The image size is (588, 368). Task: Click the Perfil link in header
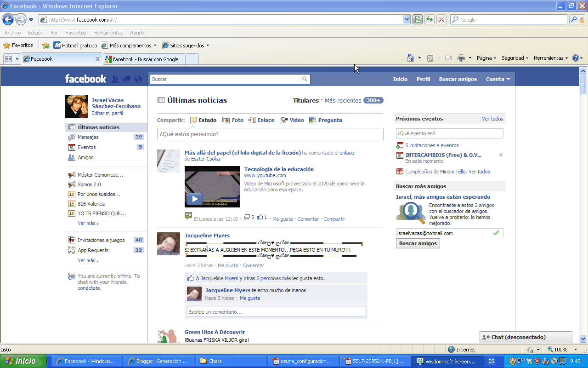(x=423, y=79)
